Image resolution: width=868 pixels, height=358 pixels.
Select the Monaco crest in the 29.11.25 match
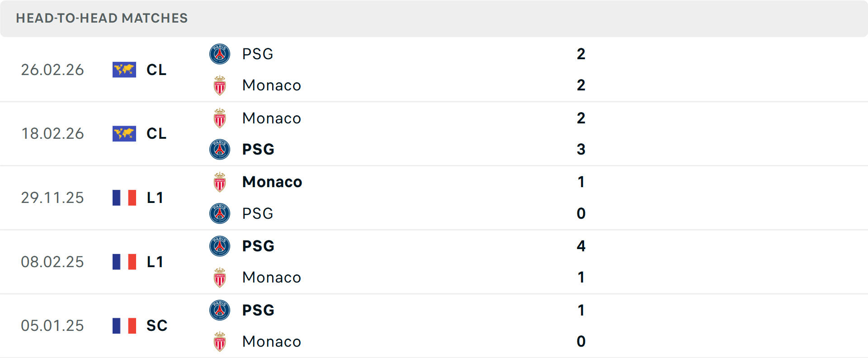[x=220, y=182]
